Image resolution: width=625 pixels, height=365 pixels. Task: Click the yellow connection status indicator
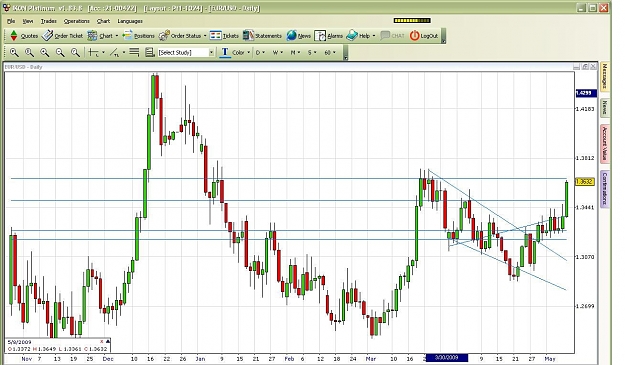(x=412, y=20)
